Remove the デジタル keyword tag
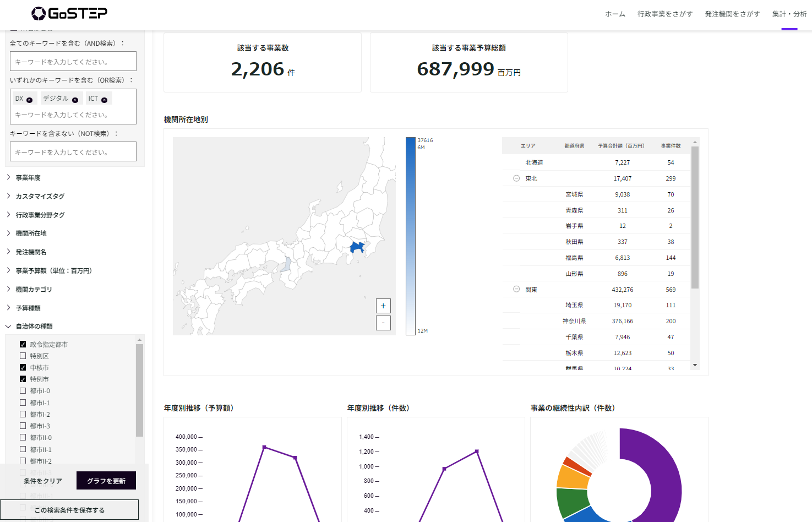812x522 pixels. pyautogui.click(x=75, y=100)
